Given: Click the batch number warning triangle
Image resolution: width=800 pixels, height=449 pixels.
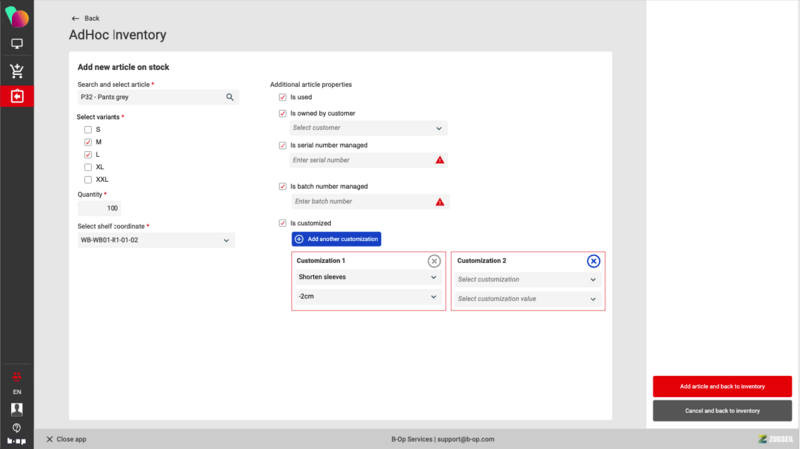Looking at the screenshot, I should click(x=440, y=202).
